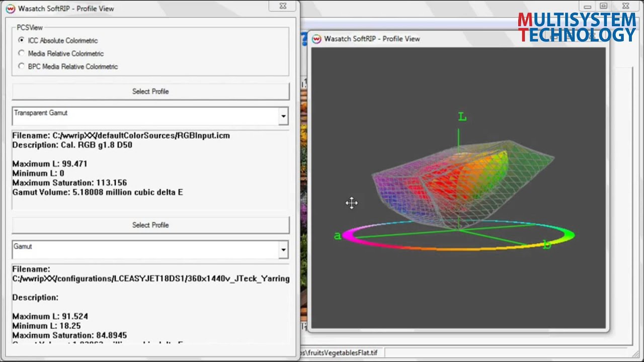Close the background SoftRIP main window
This screenshot has width=644, height=362.
point(625,6)
